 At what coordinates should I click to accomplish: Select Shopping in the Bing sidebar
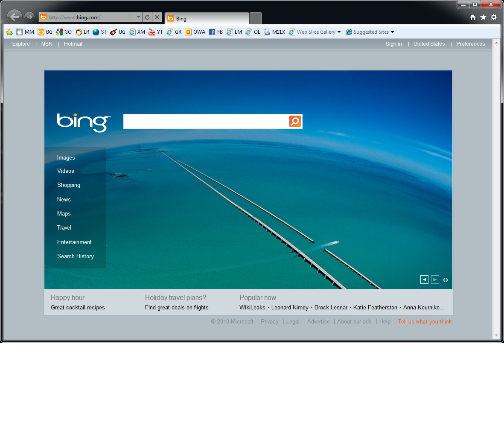pos(69,185)
